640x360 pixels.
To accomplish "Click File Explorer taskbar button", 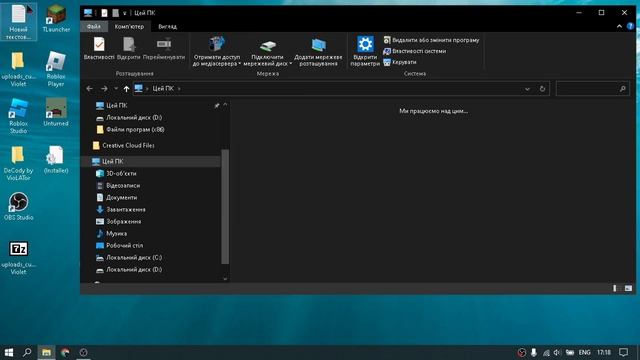I will [x=46, y=352].
